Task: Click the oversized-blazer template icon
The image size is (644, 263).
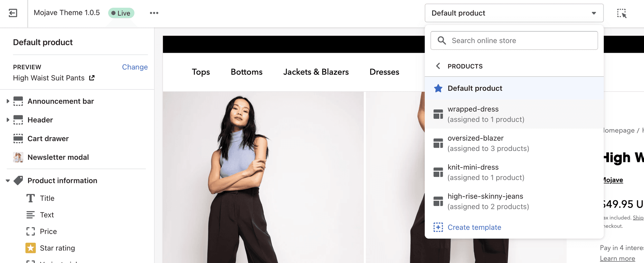Action: click(x=438, y=143)
